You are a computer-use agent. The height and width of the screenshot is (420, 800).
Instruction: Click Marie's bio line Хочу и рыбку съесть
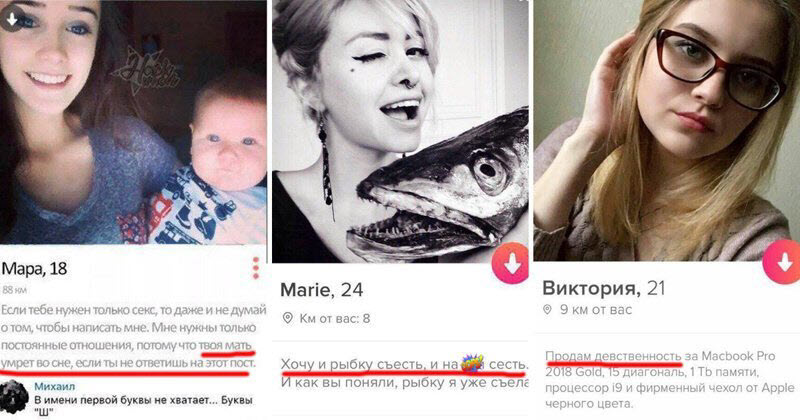(x=404, y=364)
